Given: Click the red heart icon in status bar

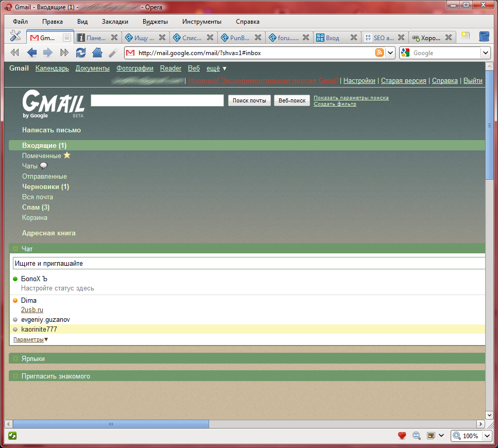Looking at the screenshot, I should [x=402, y=436].
